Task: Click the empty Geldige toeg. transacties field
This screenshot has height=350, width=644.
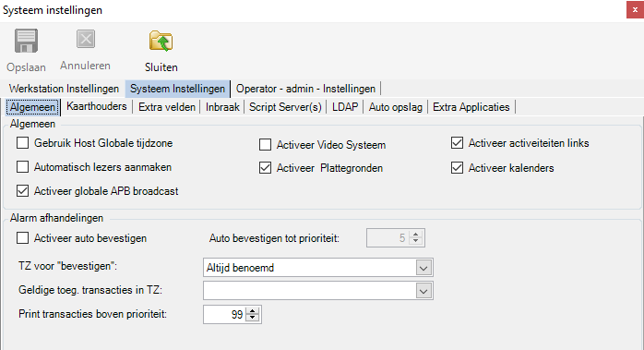Action: tap(310, 291)
